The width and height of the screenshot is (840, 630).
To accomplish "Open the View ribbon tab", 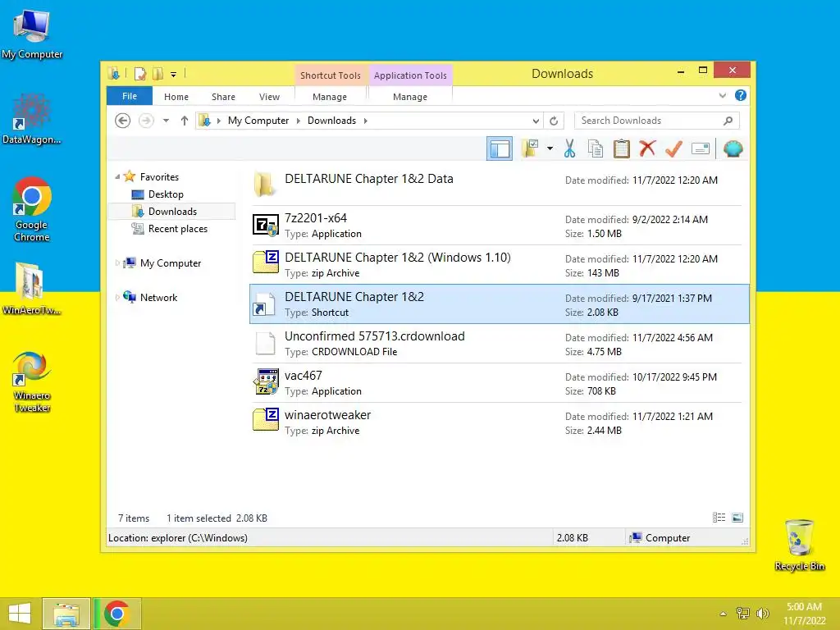I will 269,97.
